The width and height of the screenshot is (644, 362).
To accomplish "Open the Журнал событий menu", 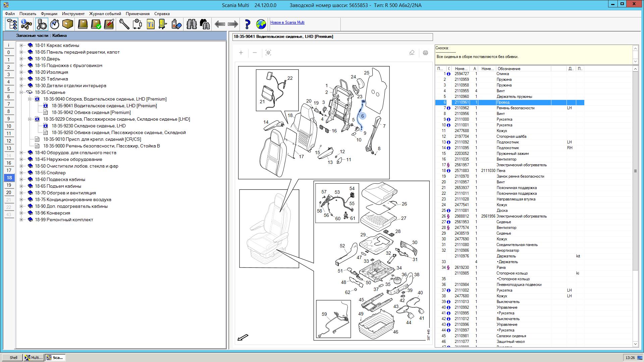I will (x=105, y=14).
